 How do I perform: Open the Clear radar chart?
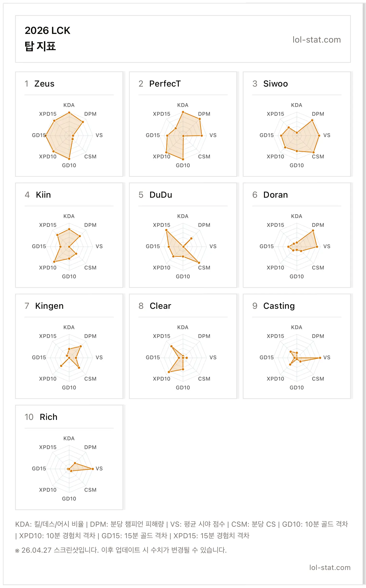coord(183,358)
